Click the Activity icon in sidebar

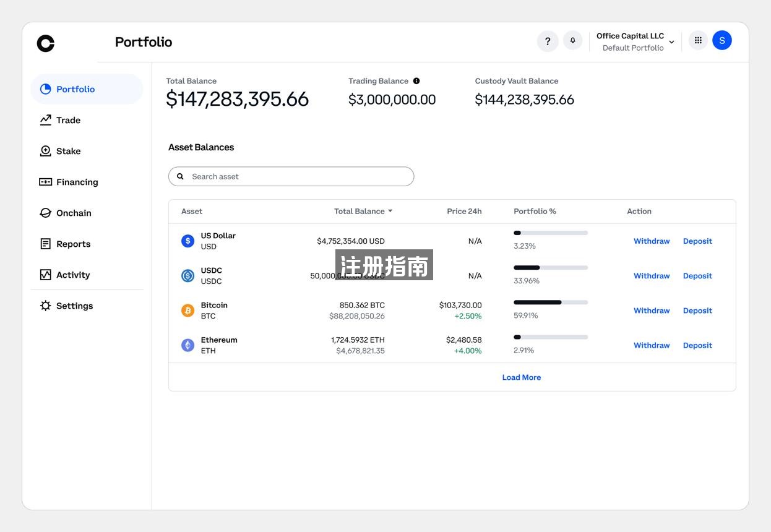pos(45,275)
